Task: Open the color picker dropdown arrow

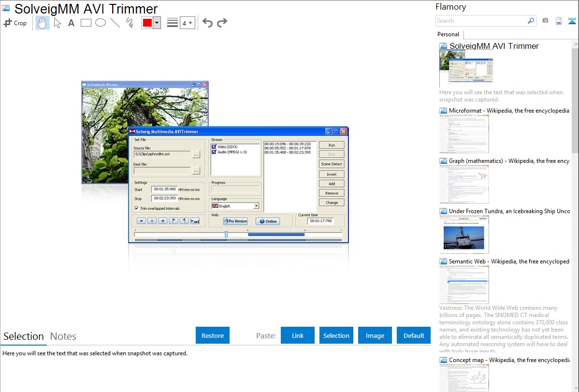Action: (x=157, y=23)
